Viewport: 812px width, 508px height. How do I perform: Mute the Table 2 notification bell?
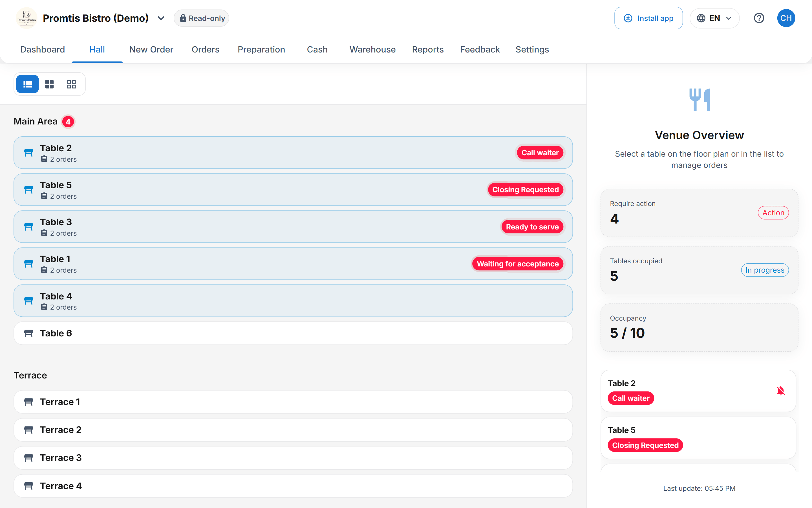780,391
